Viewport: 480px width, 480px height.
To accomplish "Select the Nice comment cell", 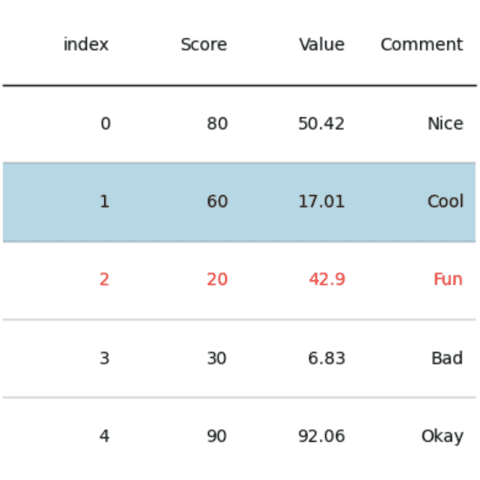I will (x=445, y=124).
